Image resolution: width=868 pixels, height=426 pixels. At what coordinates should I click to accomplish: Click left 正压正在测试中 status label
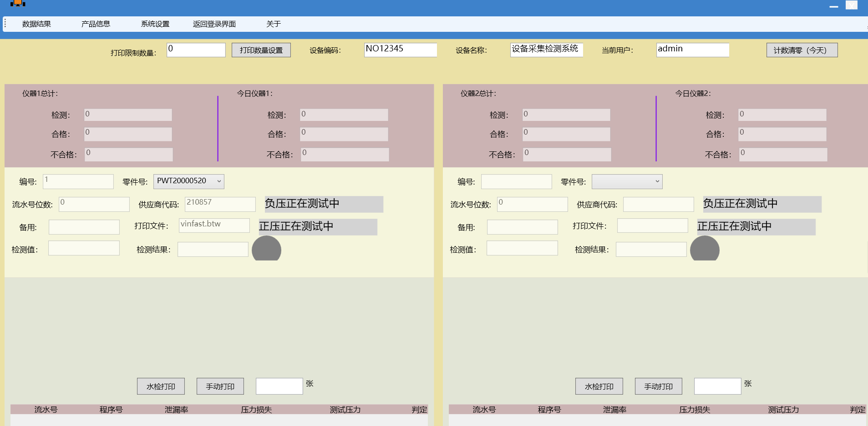318,227
